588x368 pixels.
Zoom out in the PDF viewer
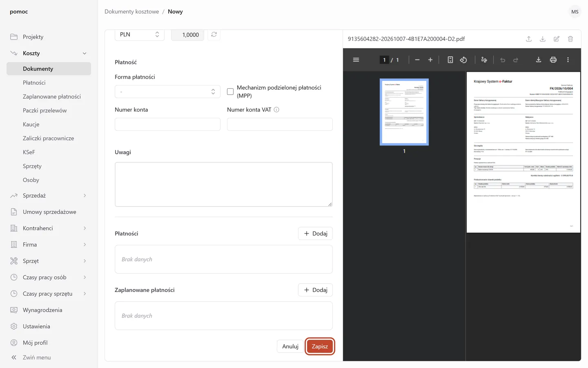point(417,60)
